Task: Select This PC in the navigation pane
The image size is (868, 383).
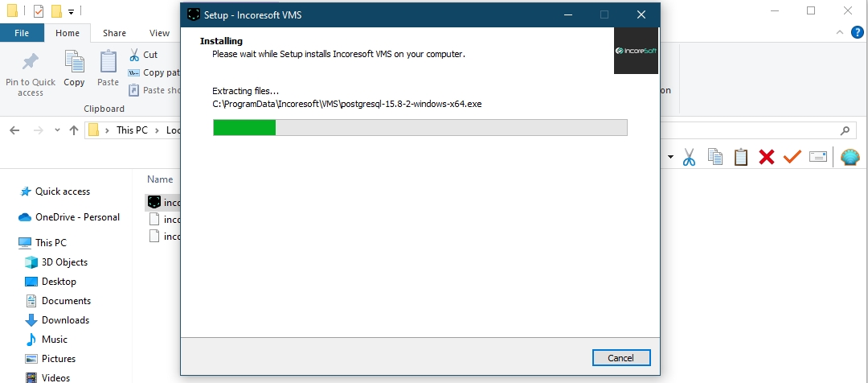Action: (x=43, y=242)
